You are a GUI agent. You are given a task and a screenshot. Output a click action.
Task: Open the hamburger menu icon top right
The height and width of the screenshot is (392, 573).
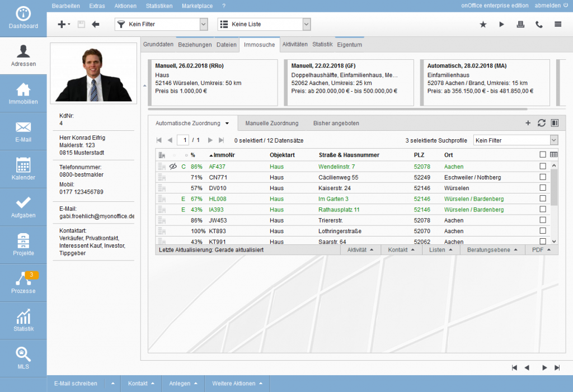point(556,25)
